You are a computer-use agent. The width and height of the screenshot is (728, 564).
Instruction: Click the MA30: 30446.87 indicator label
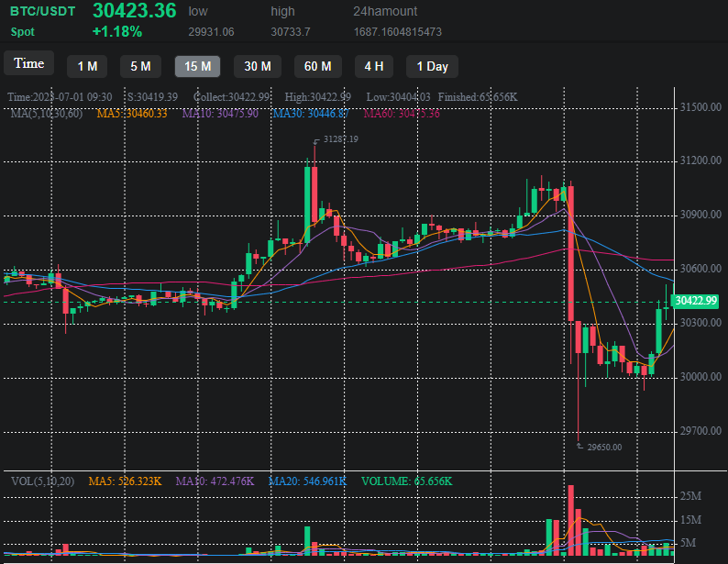click(x=311, y=114)
